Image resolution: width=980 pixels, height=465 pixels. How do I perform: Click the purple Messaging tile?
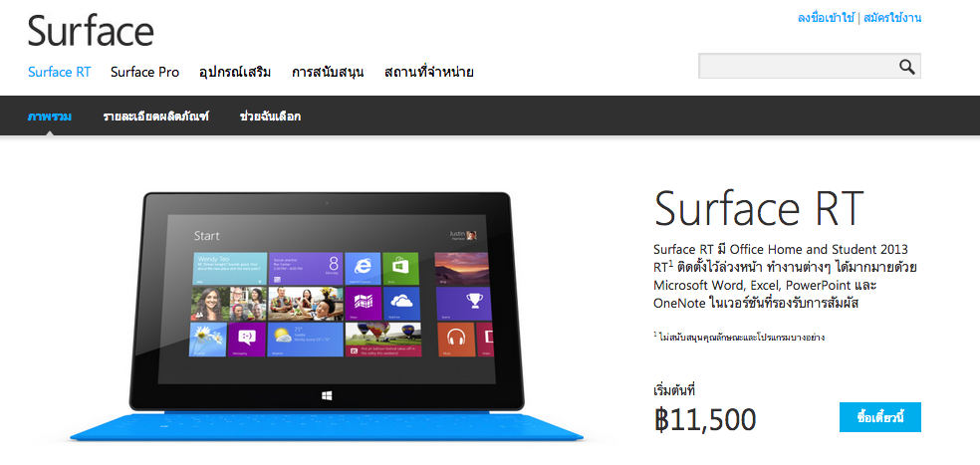[247, 340]
